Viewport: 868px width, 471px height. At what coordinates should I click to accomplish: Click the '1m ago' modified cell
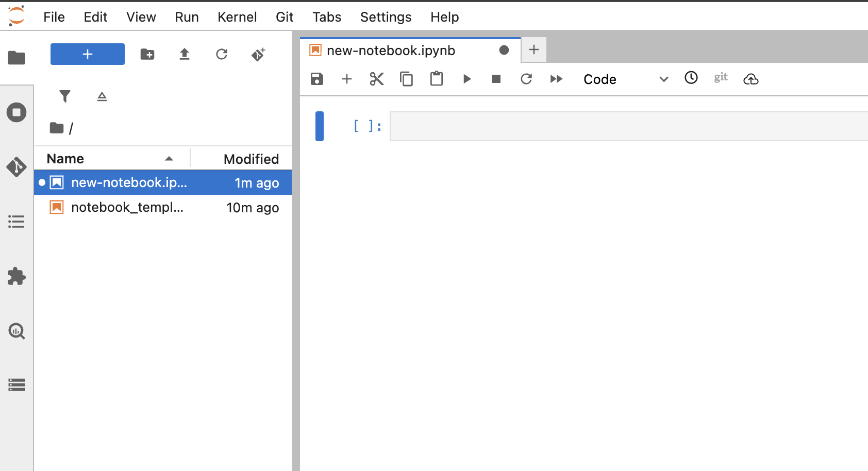point(257,183)
